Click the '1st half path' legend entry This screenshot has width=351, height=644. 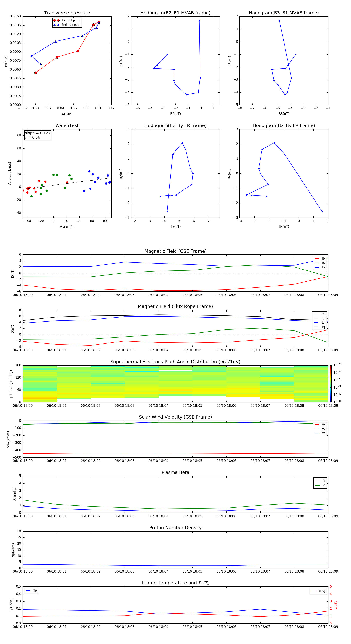67,20
